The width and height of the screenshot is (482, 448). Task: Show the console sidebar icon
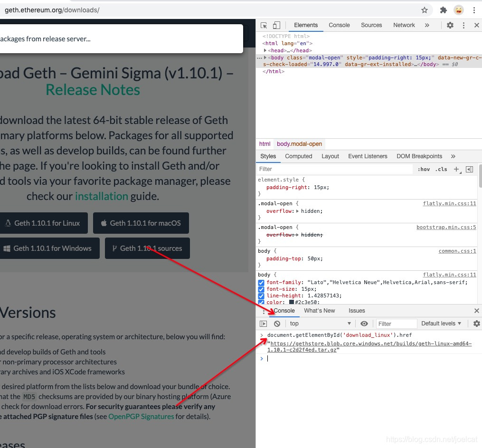[263, 324]
